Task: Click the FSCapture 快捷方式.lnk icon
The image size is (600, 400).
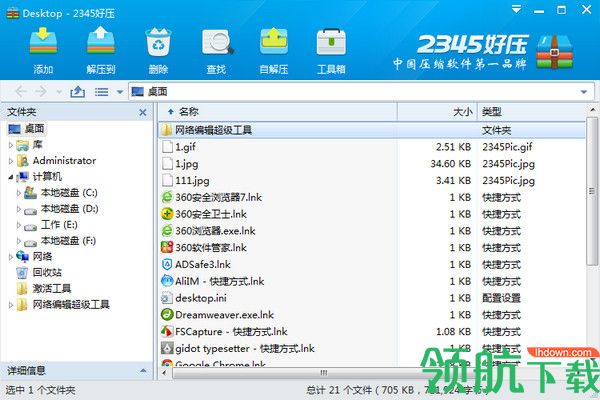Action: [167, 332]
